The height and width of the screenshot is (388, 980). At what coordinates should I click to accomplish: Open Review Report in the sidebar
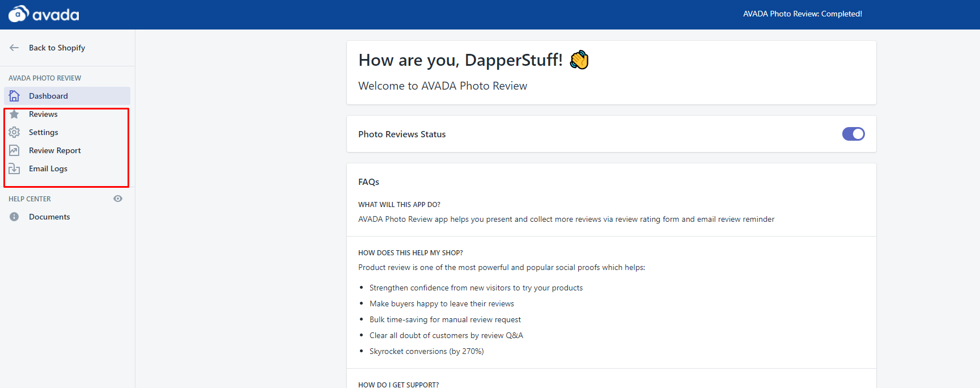click(67, 150)
